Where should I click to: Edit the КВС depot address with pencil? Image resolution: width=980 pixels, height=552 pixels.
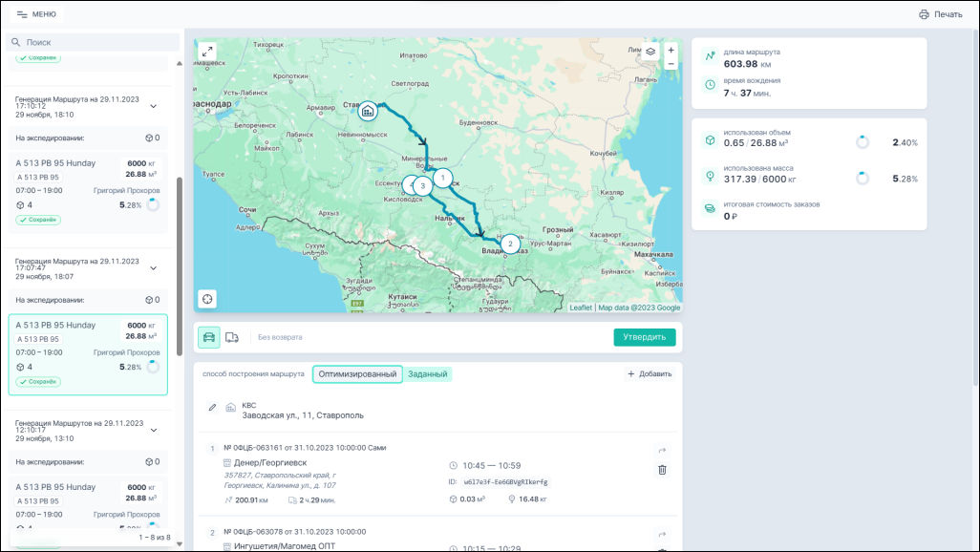[x=213, y=408]
